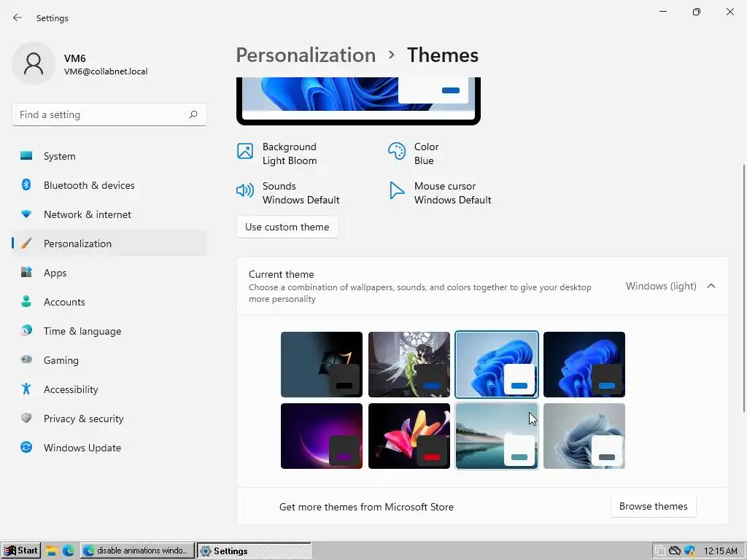Open Background Light Bloom setting
This screenshot has height=560, width=747.
tap(276, 154)
